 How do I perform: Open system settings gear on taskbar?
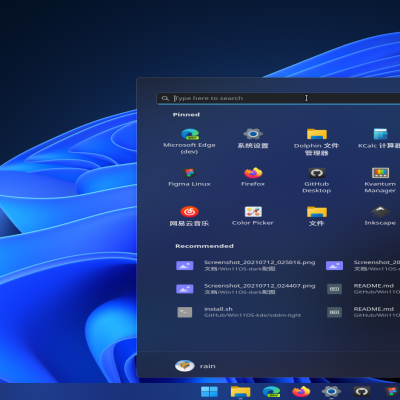[x=331, y=391]
